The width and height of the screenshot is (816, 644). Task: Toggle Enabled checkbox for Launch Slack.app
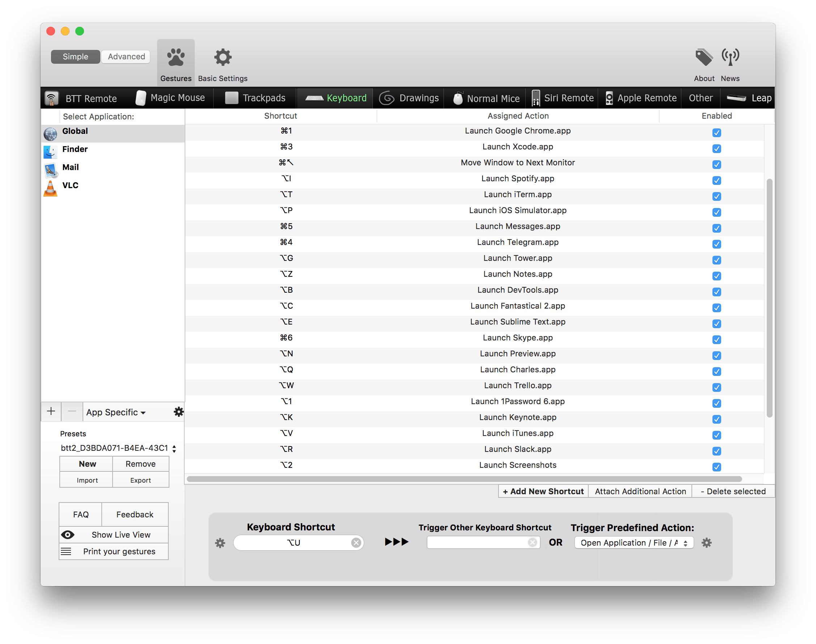(716, 451)
